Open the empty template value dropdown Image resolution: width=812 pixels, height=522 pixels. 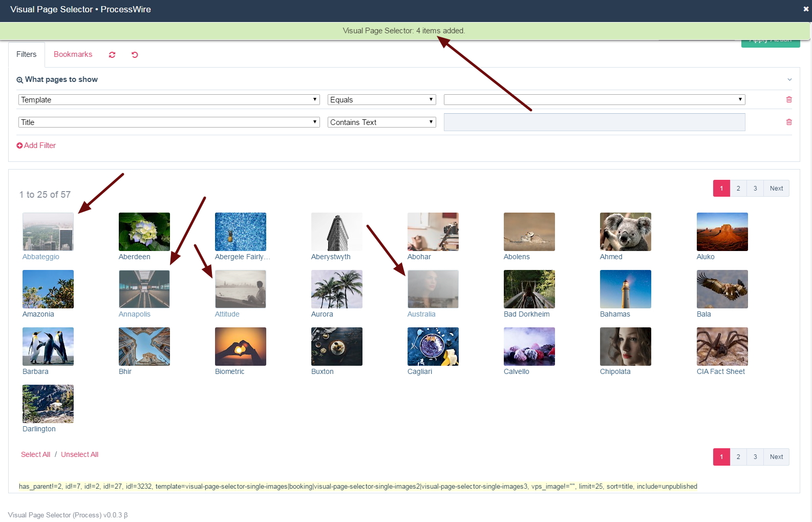pyautogui.click(x=594, y=100)
